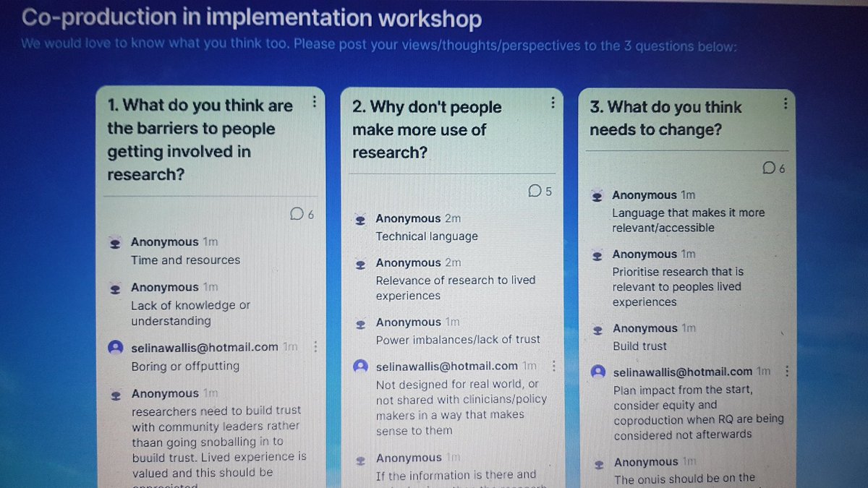
Task: Open options for 'Not designed for real world' post
Action: point(553,366)
